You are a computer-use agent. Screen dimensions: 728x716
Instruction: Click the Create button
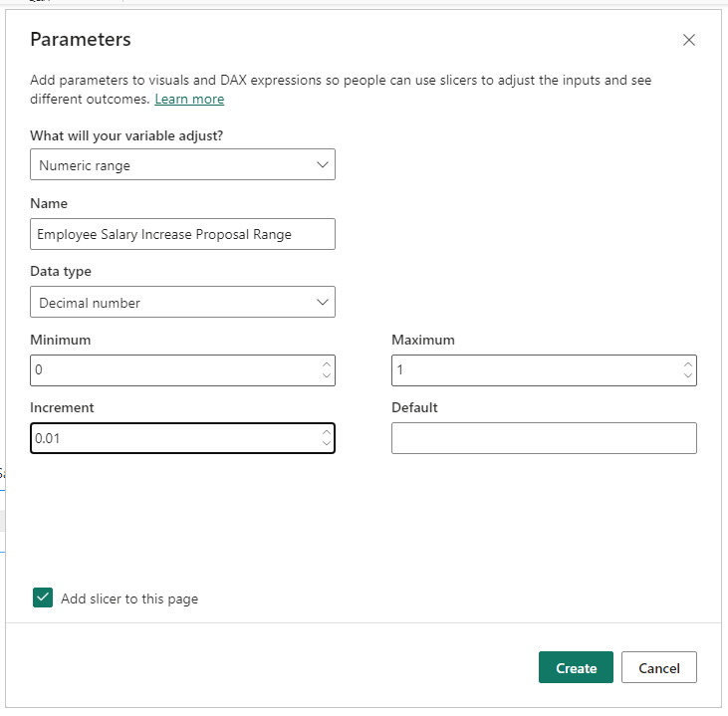tap(576, 667)
